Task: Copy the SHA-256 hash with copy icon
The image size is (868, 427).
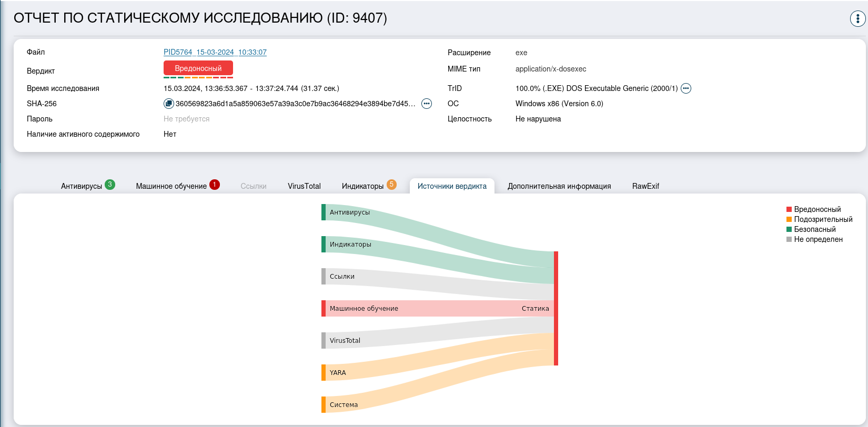Action: [x=168, y=104]
